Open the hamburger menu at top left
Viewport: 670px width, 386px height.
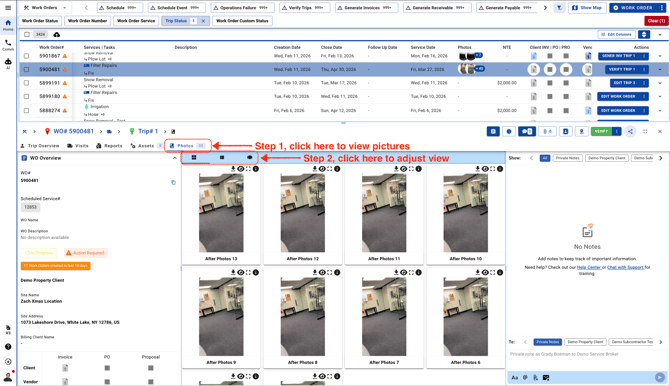[x=8, y=8]
